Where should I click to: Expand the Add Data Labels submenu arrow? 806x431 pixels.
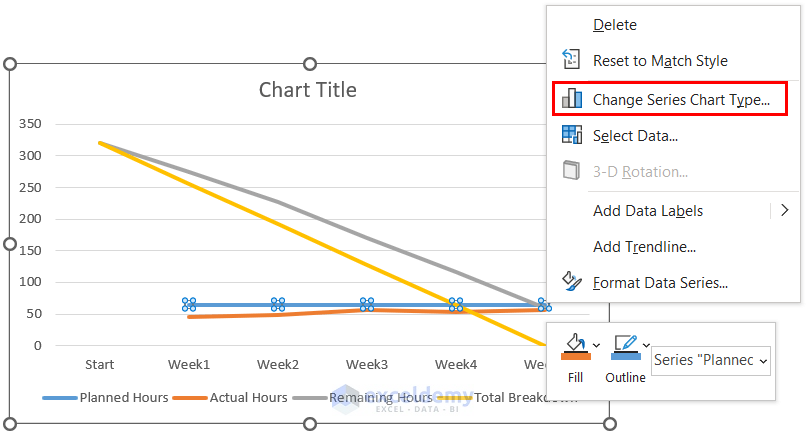tap(783, 210)
